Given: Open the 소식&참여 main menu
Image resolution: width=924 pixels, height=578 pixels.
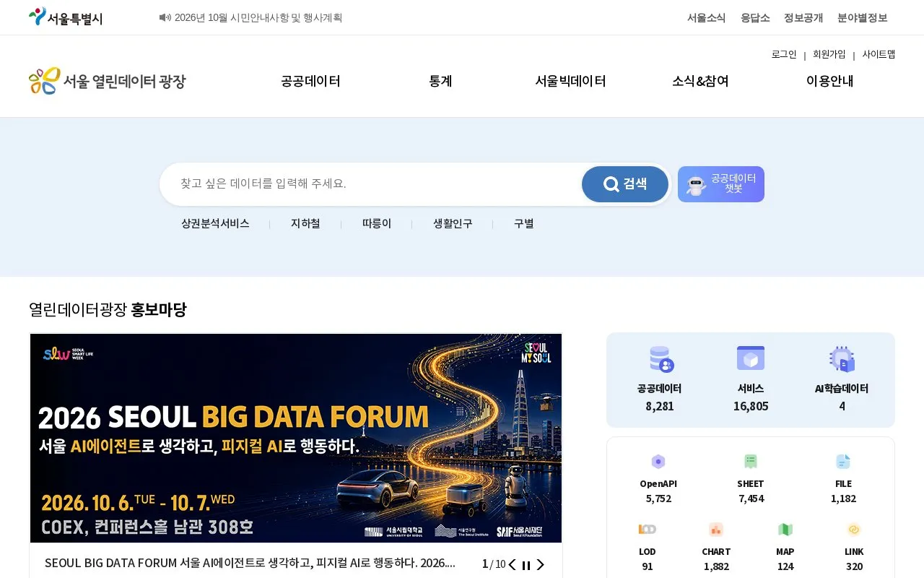Looking at the screenshot, I should (700, 81).
